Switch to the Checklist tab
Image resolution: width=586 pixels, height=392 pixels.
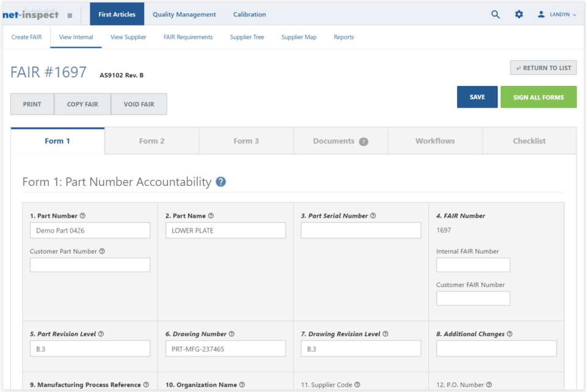[529, 140]
